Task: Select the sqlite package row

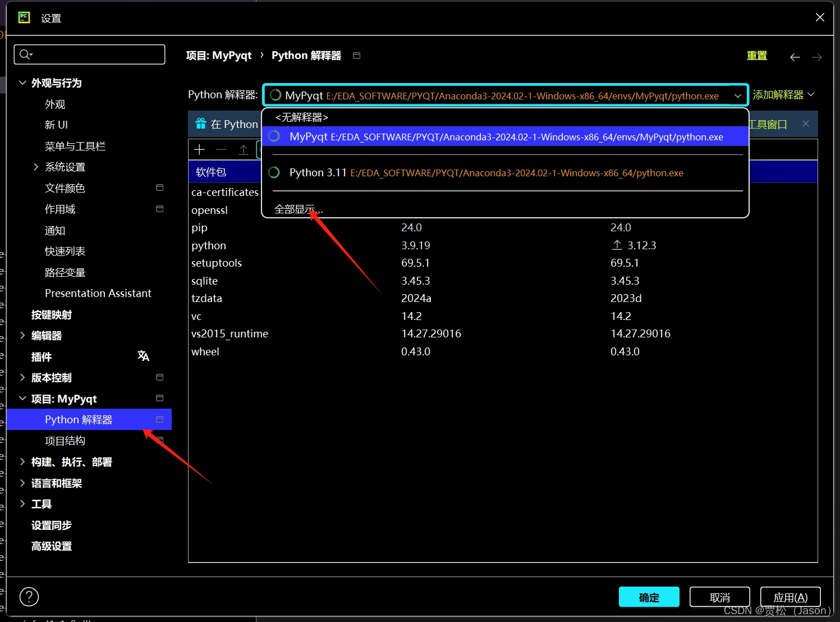Action: click(503, 281)
